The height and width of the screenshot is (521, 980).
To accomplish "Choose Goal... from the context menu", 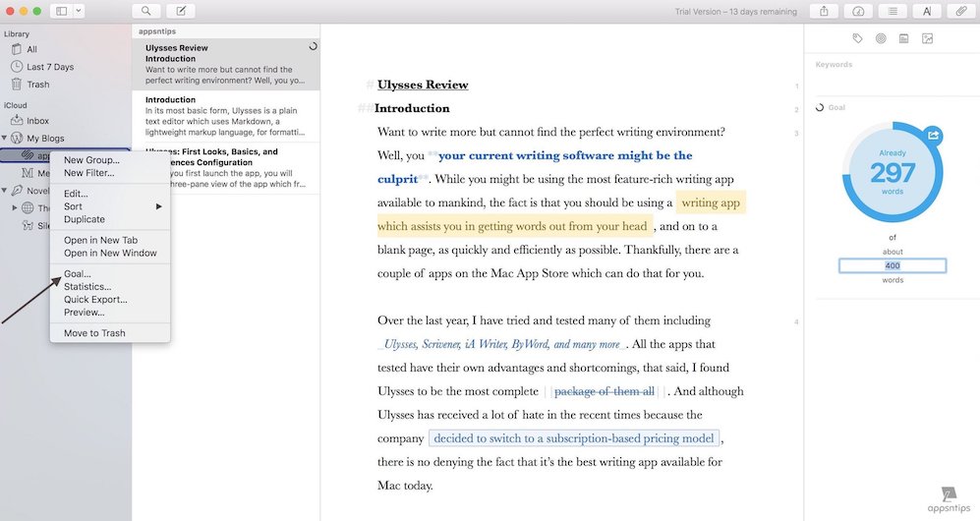I will [78, 274].
